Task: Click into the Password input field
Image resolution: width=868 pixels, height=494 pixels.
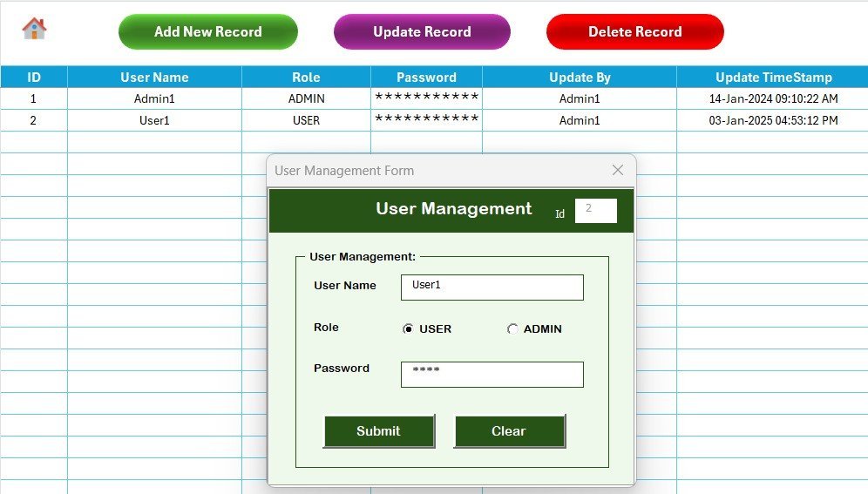Action: coord(492,374)
